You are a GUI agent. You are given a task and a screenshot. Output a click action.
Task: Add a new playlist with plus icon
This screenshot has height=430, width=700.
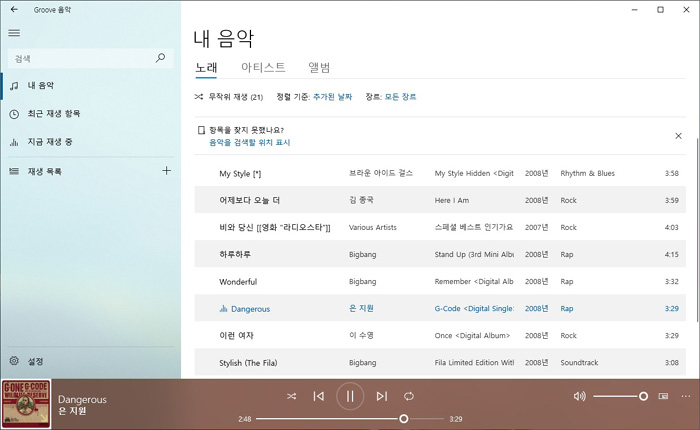[167, 171]
